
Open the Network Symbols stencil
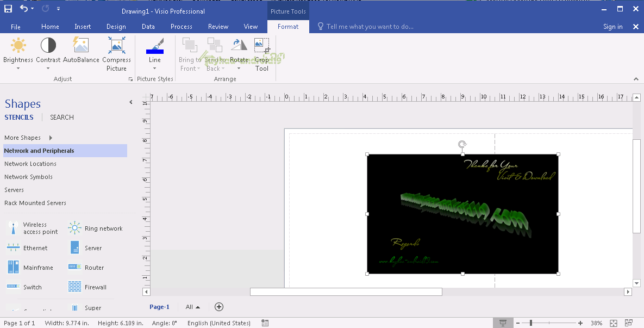tap(28, 177)
